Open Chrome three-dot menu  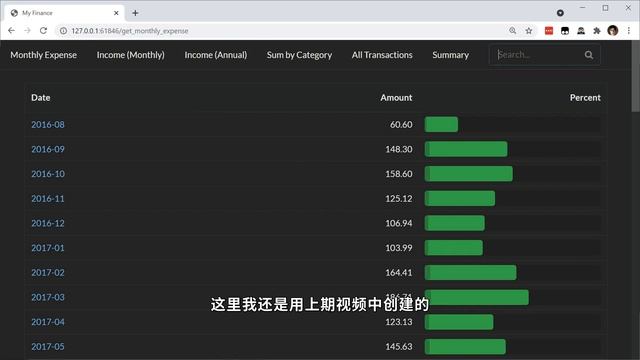pos(629,31)
